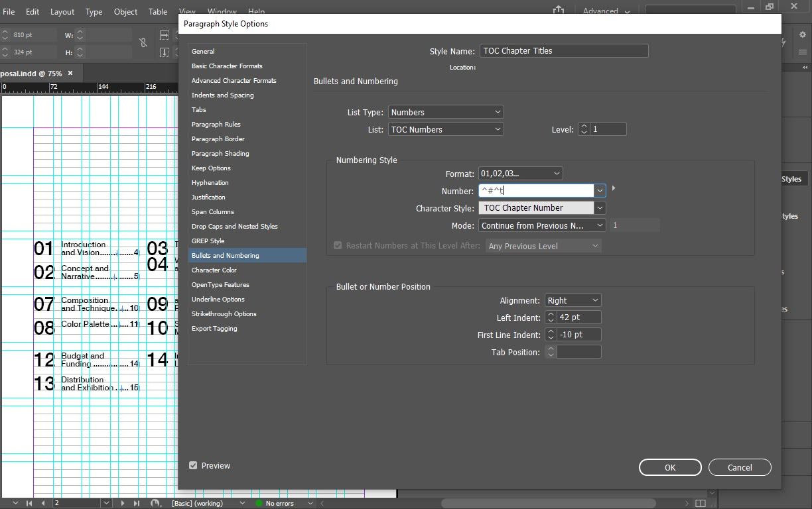This screenshot has height=509, width=812.
Task: Open the Edit menu
Action: (33, 11)
